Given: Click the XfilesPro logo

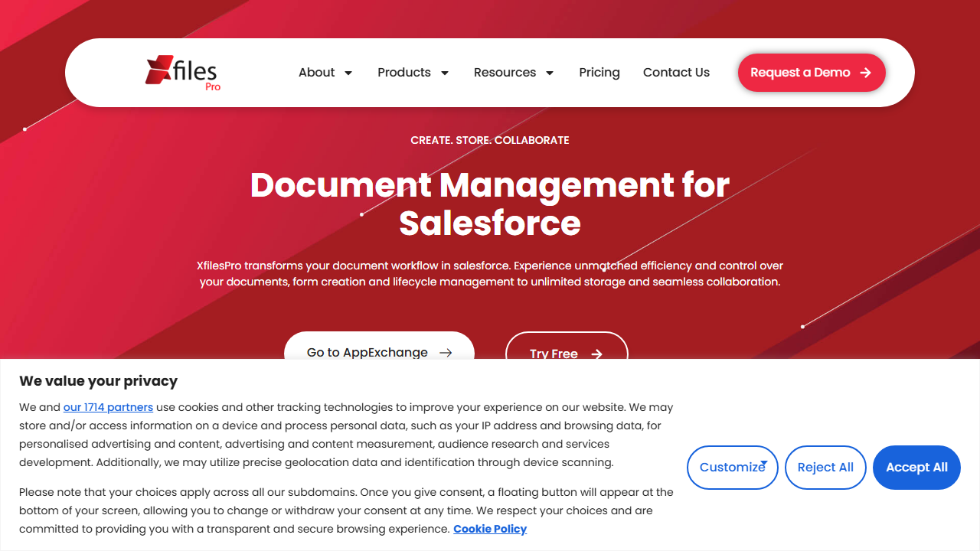Looking at the screenshot, I should point(183,73).
